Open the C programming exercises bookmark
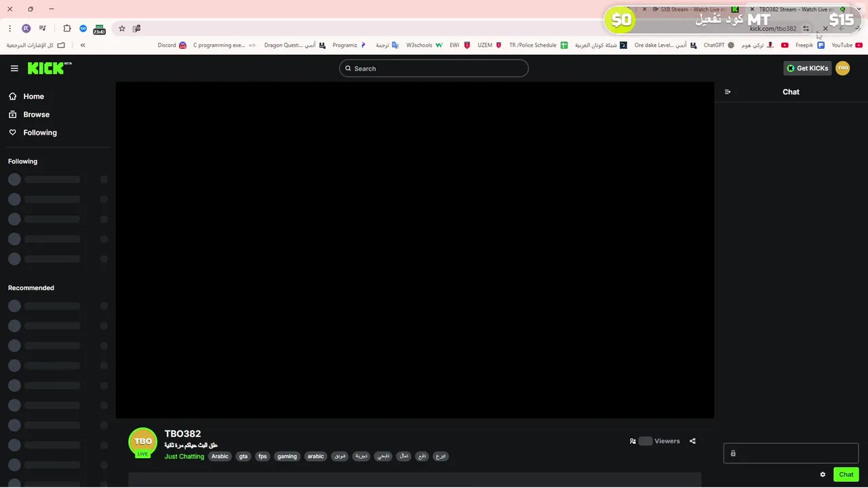This screenshot has height=488, width=868. point(224,45)
